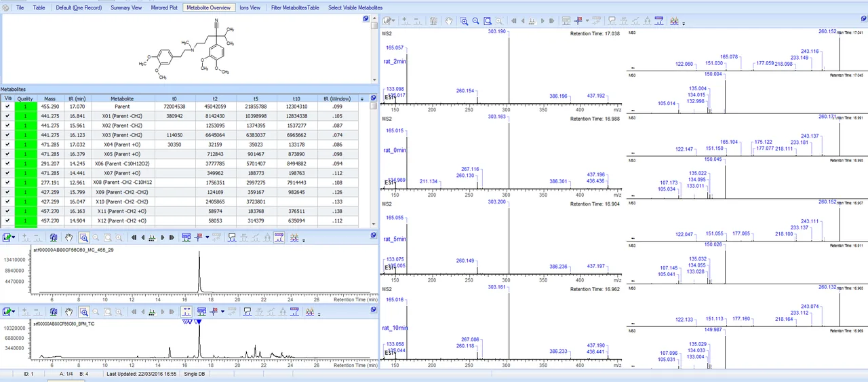Select the pan hand tool in MS2 toolbar

449,21
